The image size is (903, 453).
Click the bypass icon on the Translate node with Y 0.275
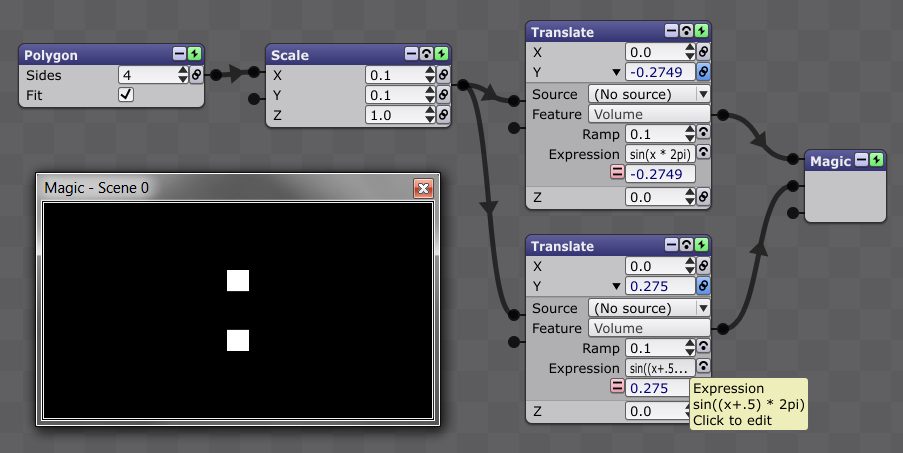(x=686, y=245)
